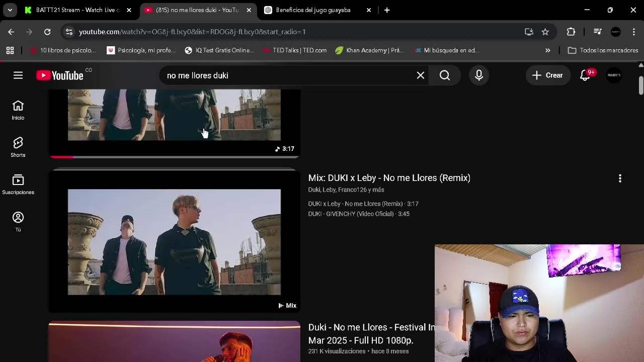Open Duki, Leby, Franco126 y más line

pyautogui.click(x=346, y=190)
